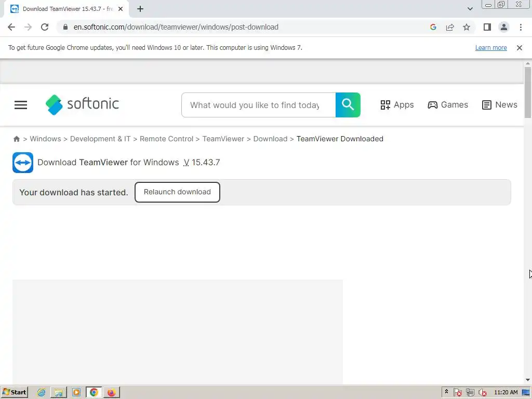Open the Learn more link
Viewport: 532px width, 399px height.
click(491, 48)
